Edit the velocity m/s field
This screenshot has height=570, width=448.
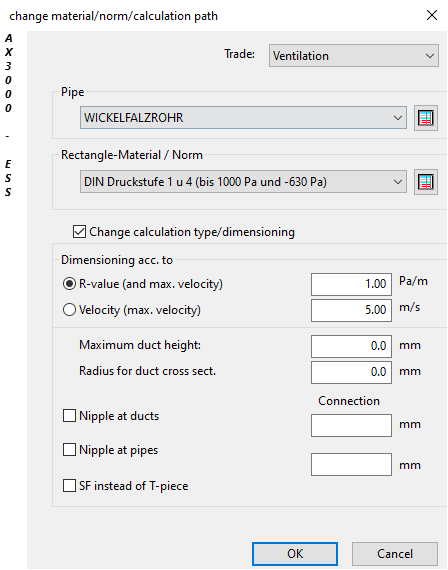(x=351, y=310)
